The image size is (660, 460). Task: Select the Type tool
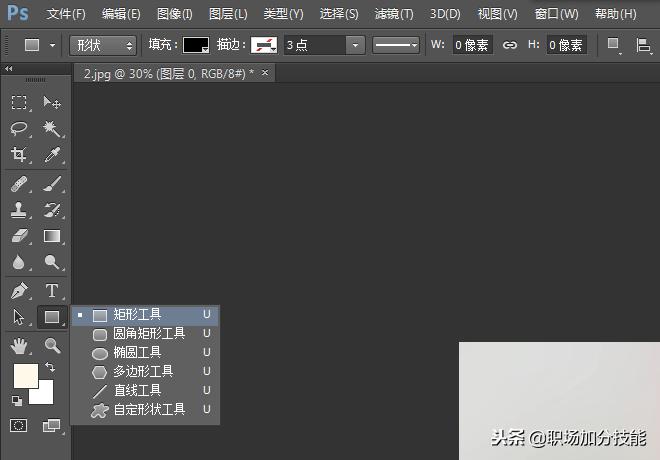click(52, 291)
